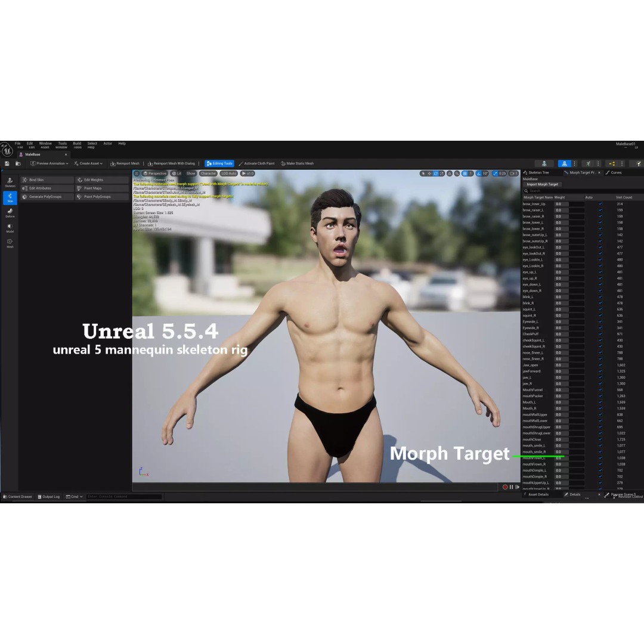644x644 pixels.
Task: Select the Skeleton editing mode icon
Action: click(10, 182)
